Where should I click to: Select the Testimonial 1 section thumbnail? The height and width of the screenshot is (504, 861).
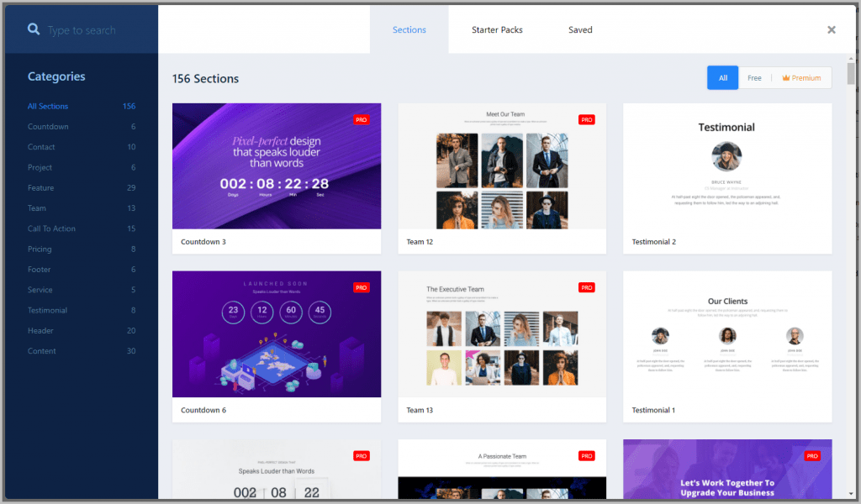727,334
